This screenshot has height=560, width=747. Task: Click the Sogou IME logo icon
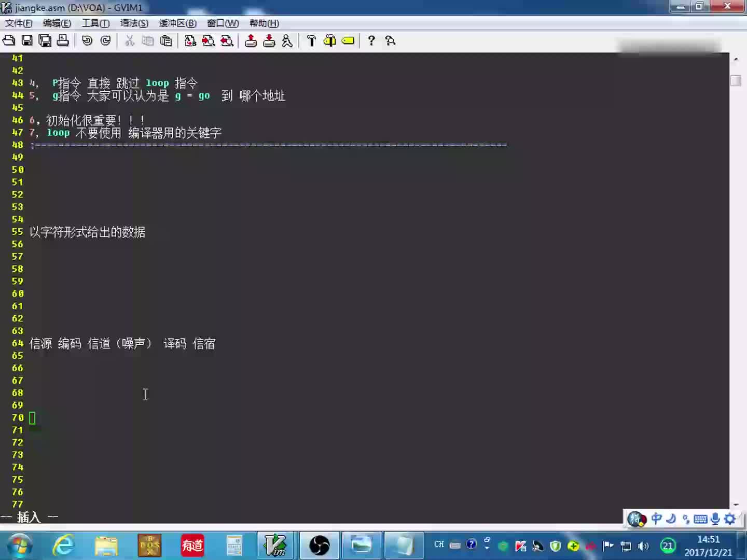[x=637, y=519]
